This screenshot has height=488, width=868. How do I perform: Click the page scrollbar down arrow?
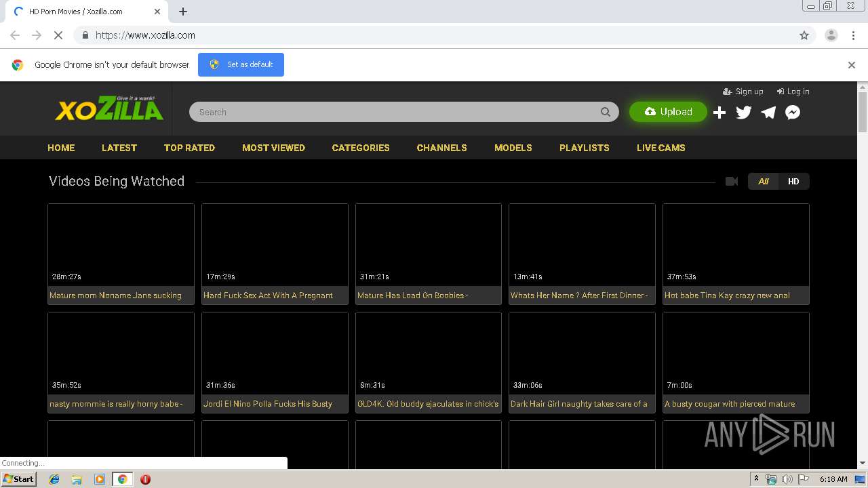(x=863, y=463)
